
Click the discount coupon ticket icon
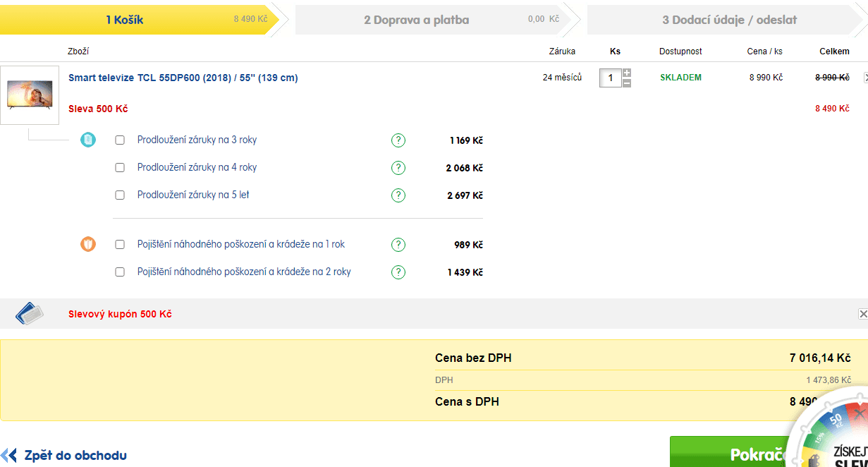click(30, 313)
